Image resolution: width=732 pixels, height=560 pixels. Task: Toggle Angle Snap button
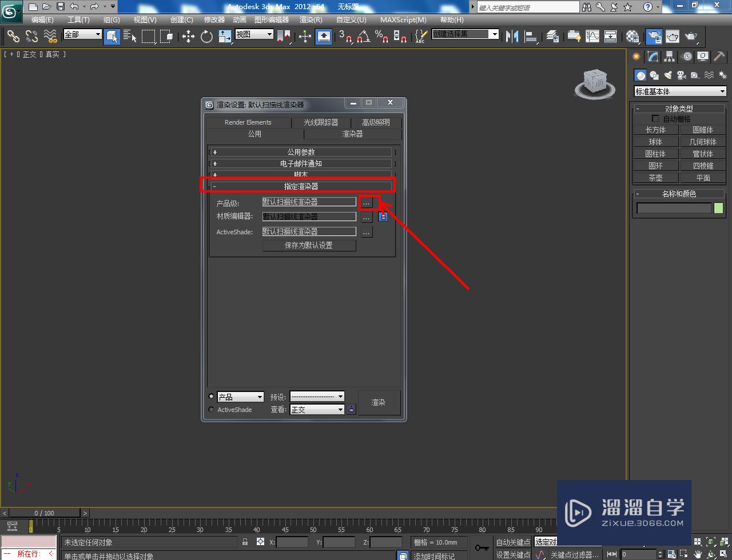point(363,37)
